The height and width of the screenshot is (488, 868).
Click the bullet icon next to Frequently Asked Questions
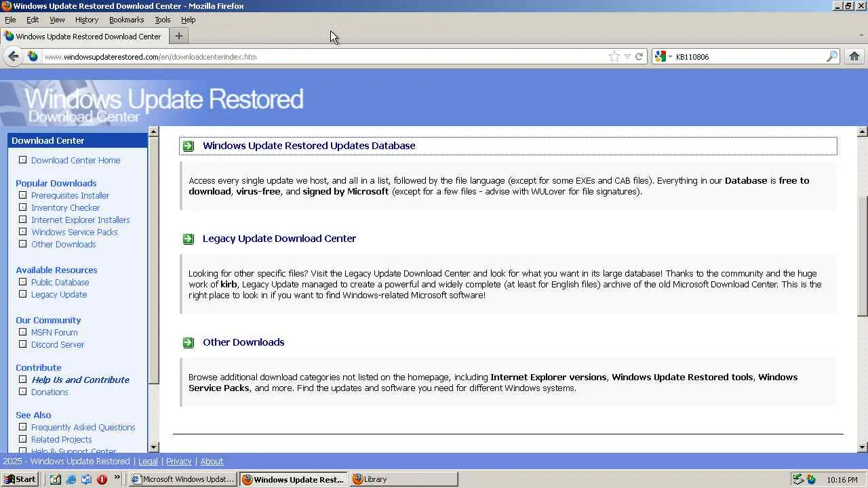[x=23, y=428]
